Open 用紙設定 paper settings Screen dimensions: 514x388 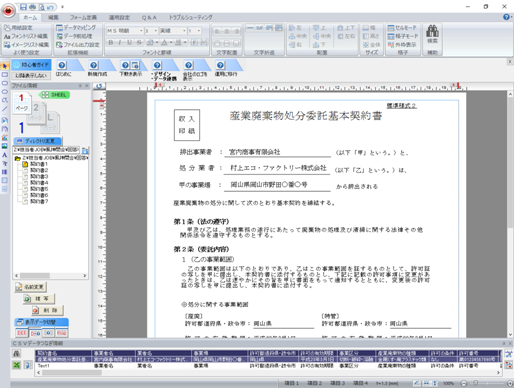coord(18,28)
